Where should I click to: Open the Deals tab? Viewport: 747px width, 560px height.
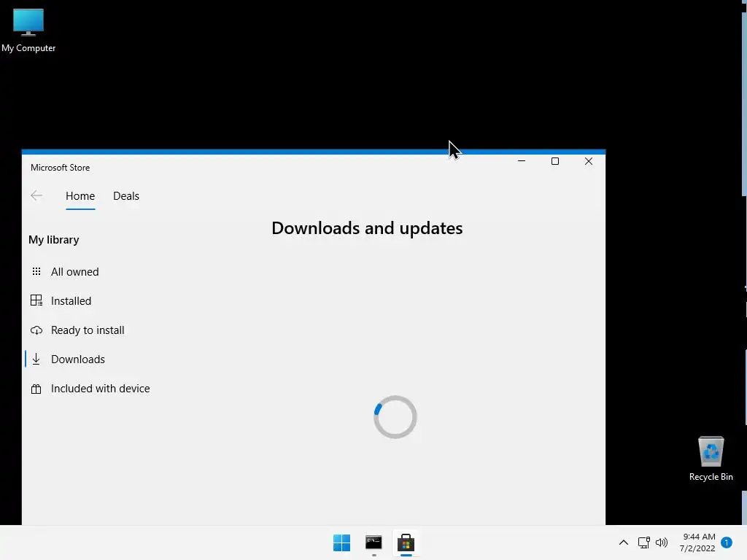tap(126, 195)
